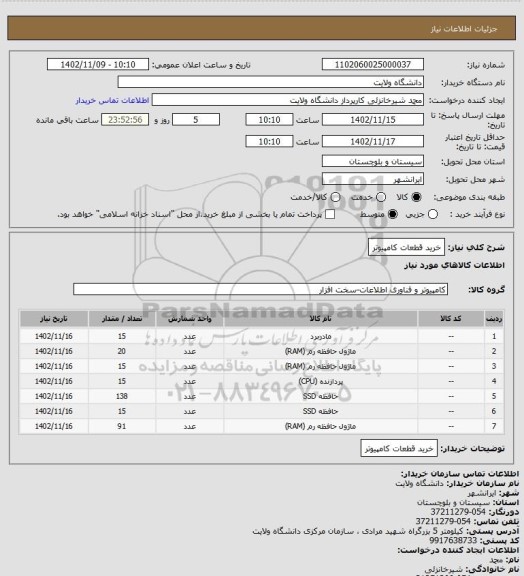524x576 pixels.
Task: Select the خدمت radio button
Action: point(381,197)
